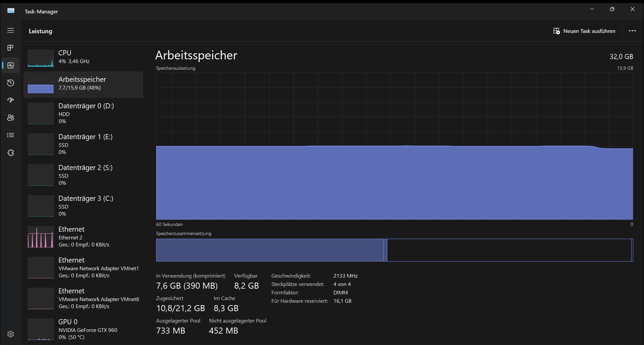Screen dimensions: 644x345
Task: Select Datenträger 2 (S:) entry
Action: coord(83,175)
